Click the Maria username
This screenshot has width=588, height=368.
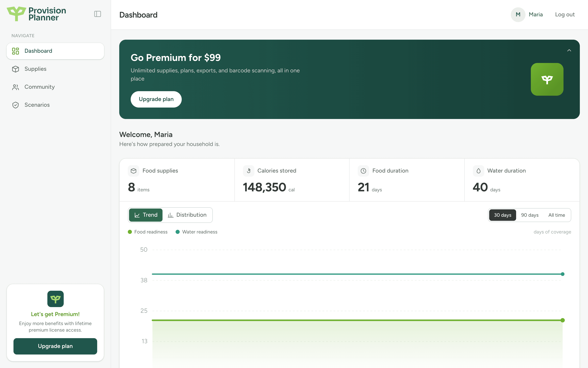[536, 15]
